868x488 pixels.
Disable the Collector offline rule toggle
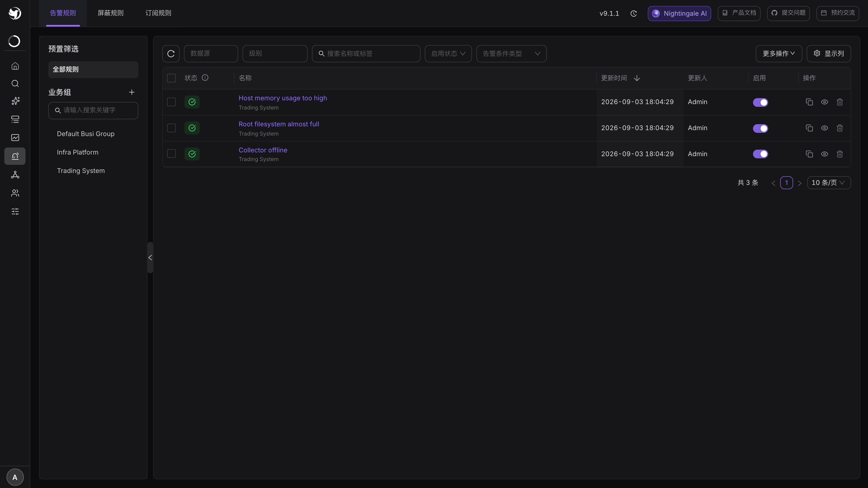[x=761, y=154]
